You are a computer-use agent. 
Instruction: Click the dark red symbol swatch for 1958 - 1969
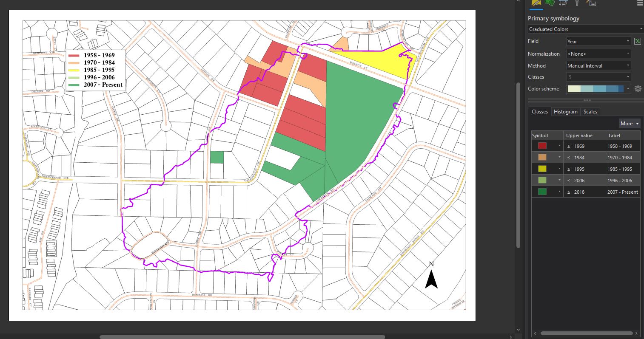[542, 146]
